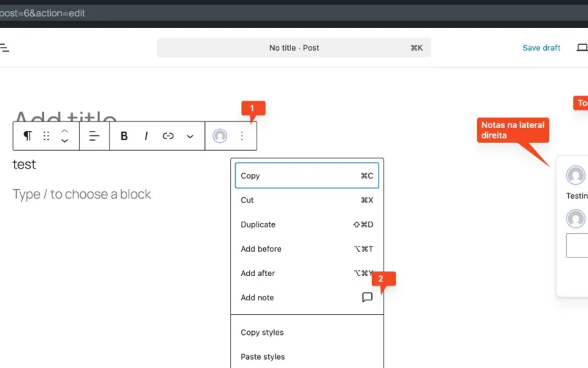Screen dimensions: 588x368
Task: Choose Duplicate in block menu
Action: click(x=306, y=224)
